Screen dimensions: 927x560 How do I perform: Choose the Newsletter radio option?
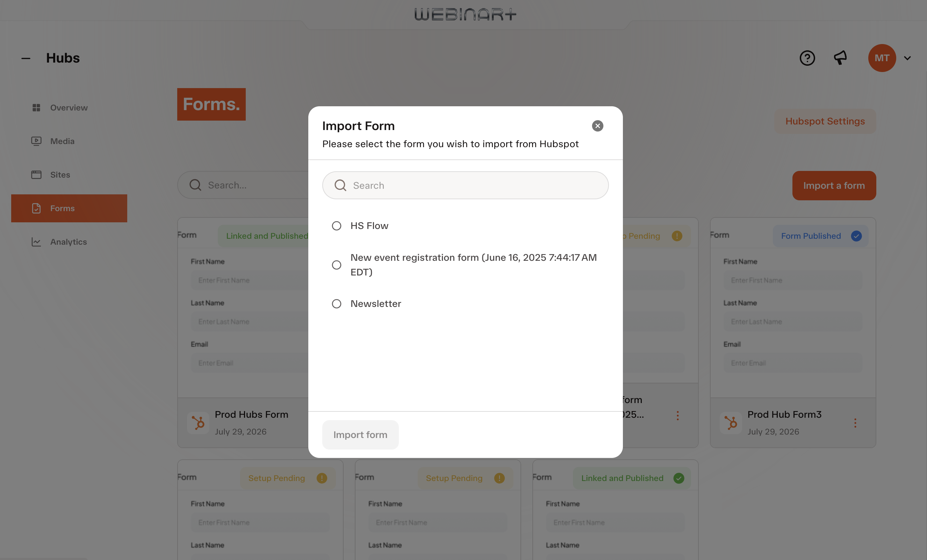coord(336,304)
